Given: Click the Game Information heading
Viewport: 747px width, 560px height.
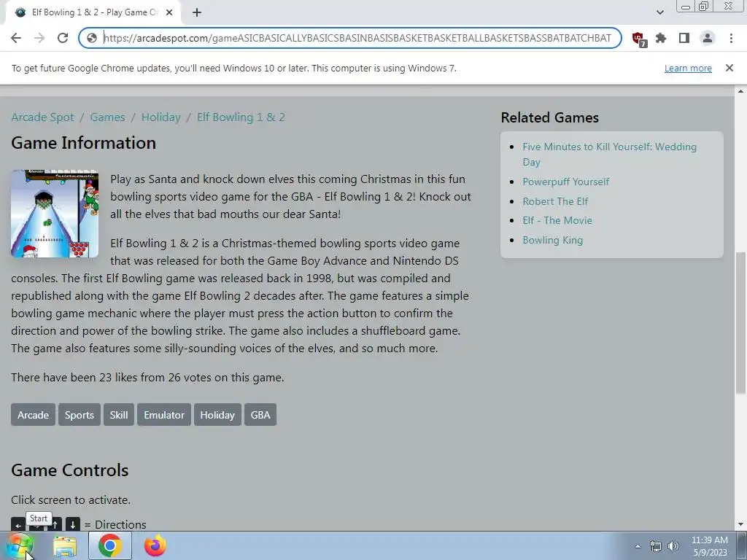Looking at the screenshot, I should [x=83, y=143].
